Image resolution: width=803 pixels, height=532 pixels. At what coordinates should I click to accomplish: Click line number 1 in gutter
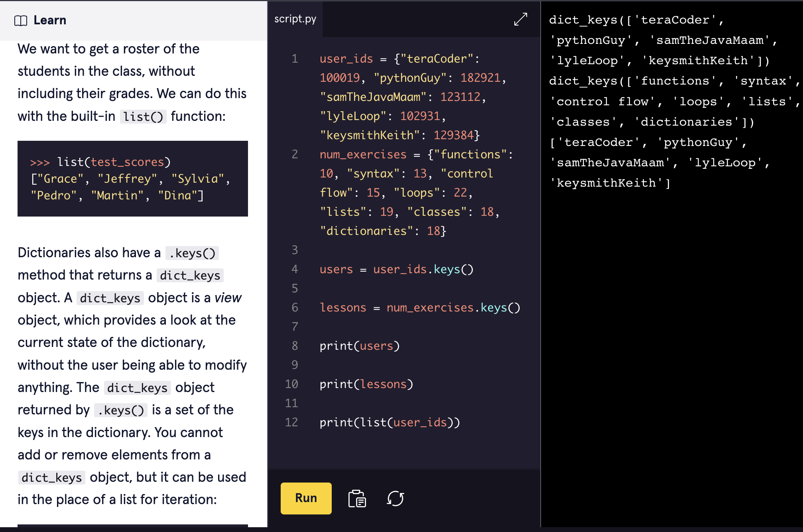(x=295, y=59)
